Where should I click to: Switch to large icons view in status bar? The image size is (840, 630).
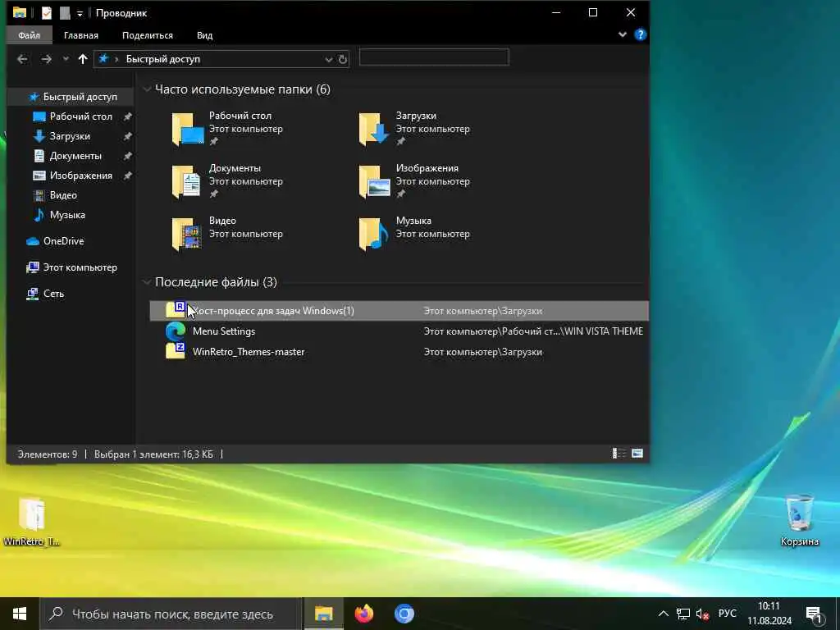click(637, 454)
